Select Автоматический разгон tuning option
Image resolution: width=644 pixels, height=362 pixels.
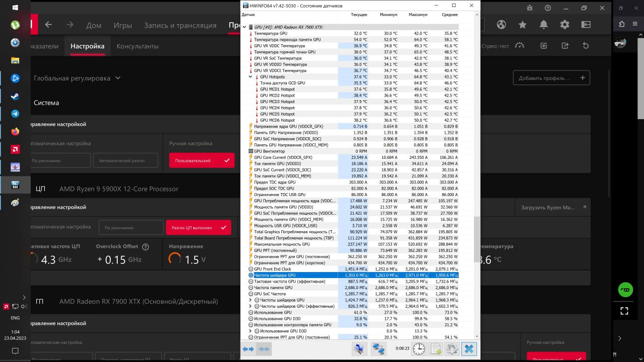coord(126,160)
